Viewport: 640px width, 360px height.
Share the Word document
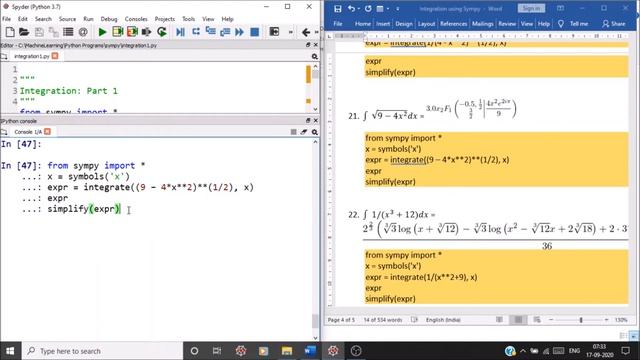(614, 24)
